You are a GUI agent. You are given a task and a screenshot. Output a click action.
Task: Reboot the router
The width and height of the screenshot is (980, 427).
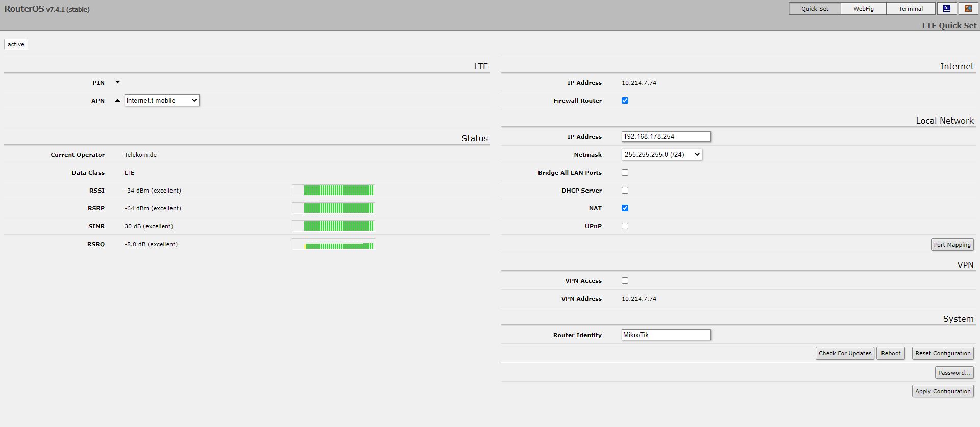(x=891, y=353)
